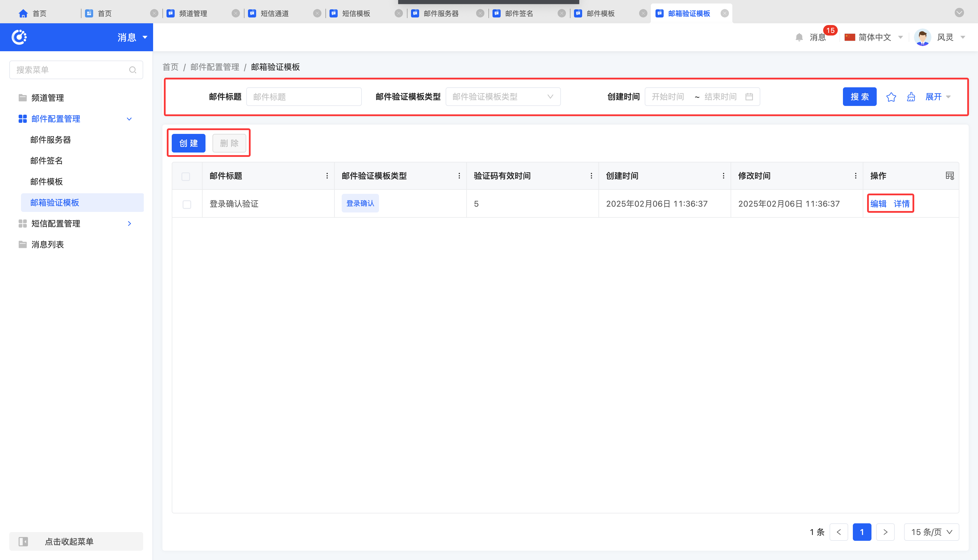This screenshot has height=560, width=978.
Task: Click the collapse menu sidebar icon
Action: point(24,542)
